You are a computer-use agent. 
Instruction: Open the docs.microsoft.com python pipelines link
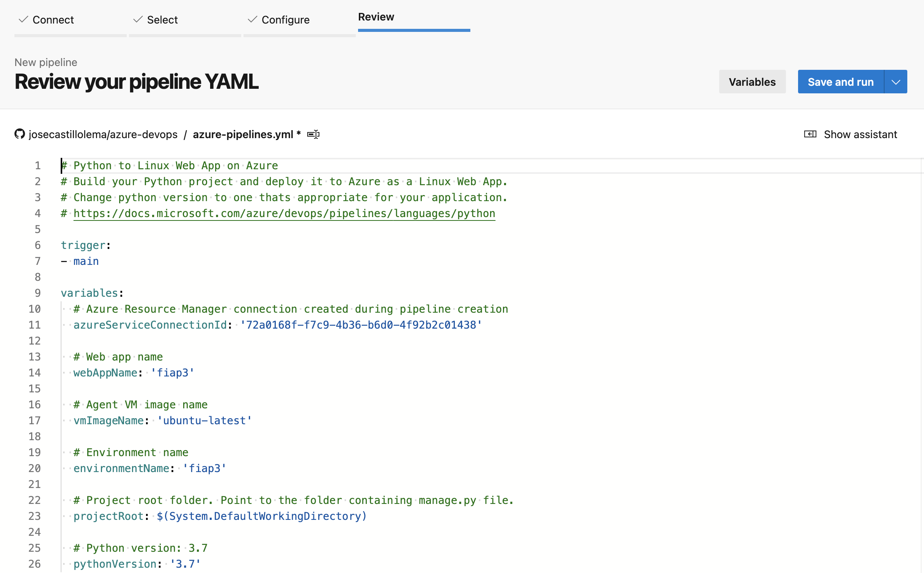(284, 214)
